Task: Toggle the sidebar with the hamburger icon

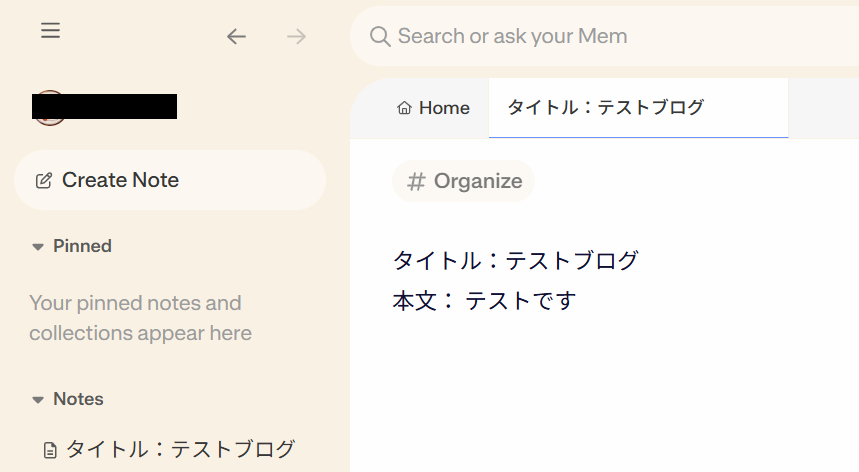Action: (x=51, y=31)
